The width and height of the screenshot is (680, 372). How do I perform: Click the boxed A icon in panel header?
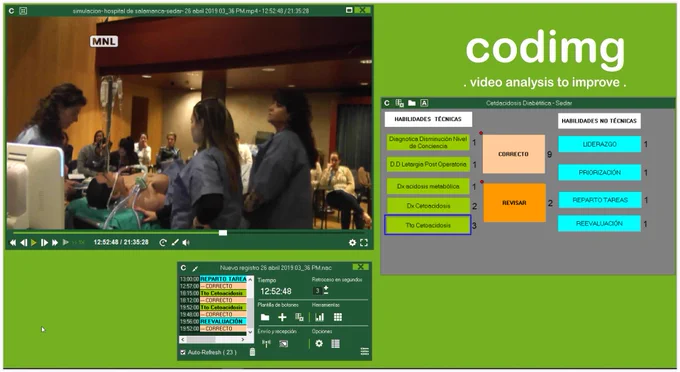[424, 103]
